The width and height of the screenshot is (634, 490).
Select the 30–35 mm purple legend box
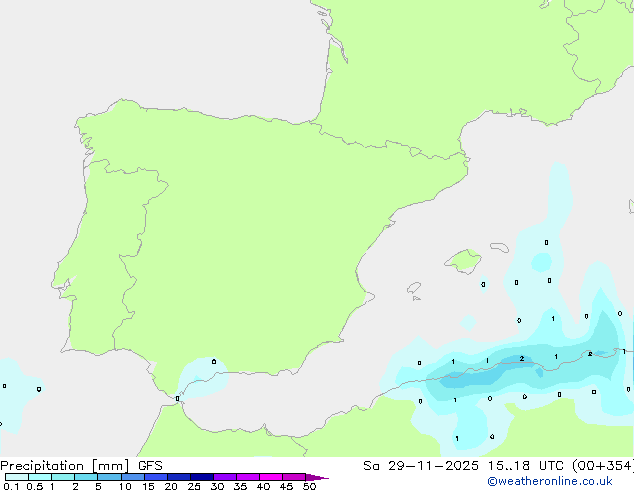tap(225, 477)
